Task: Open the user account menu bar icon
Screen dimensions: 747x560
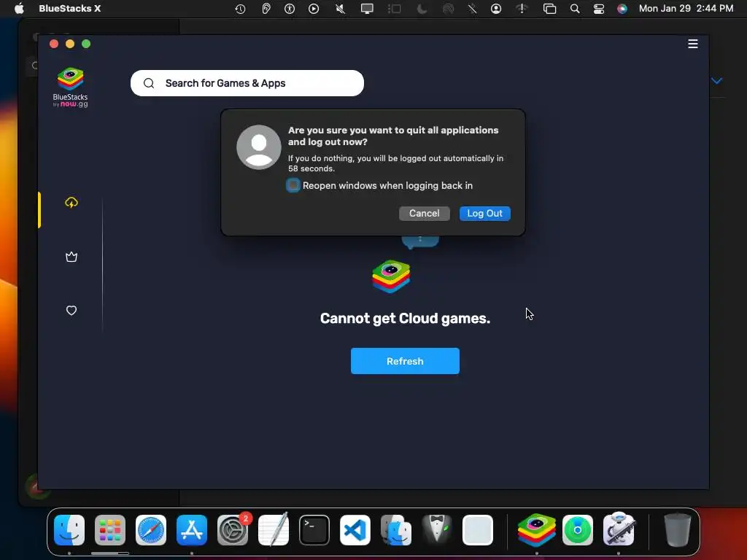Action: click(x=496, y=9)
